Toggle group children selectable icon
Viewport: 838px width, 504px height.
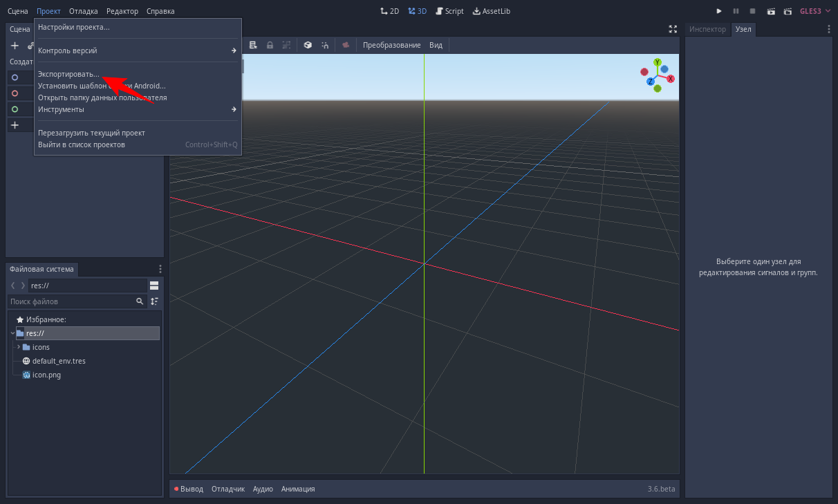coord(286,45)
